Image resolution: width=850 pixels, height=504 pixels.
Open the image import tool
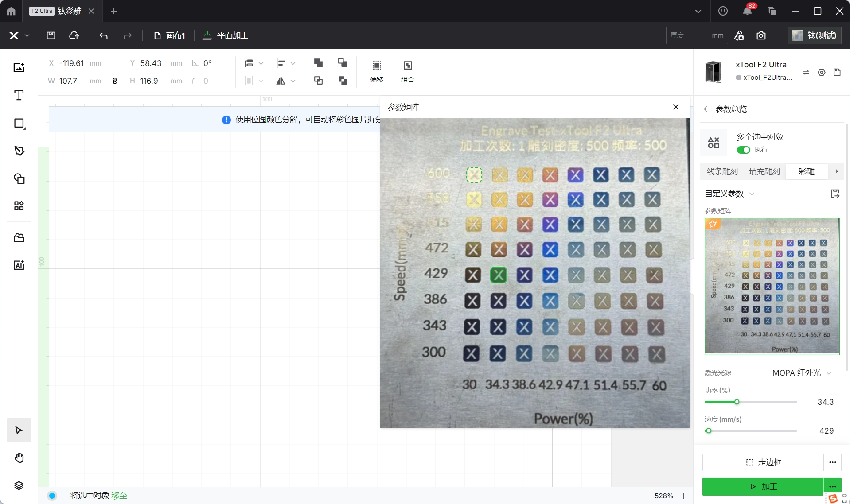19,68
